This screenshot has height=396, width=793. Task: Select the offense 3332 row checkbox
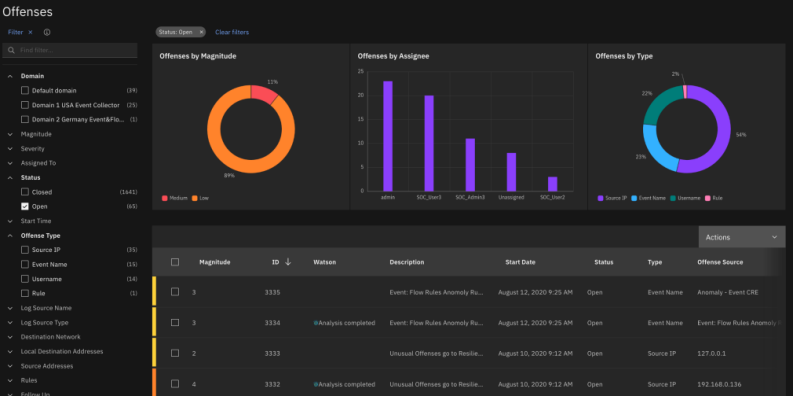175,384
